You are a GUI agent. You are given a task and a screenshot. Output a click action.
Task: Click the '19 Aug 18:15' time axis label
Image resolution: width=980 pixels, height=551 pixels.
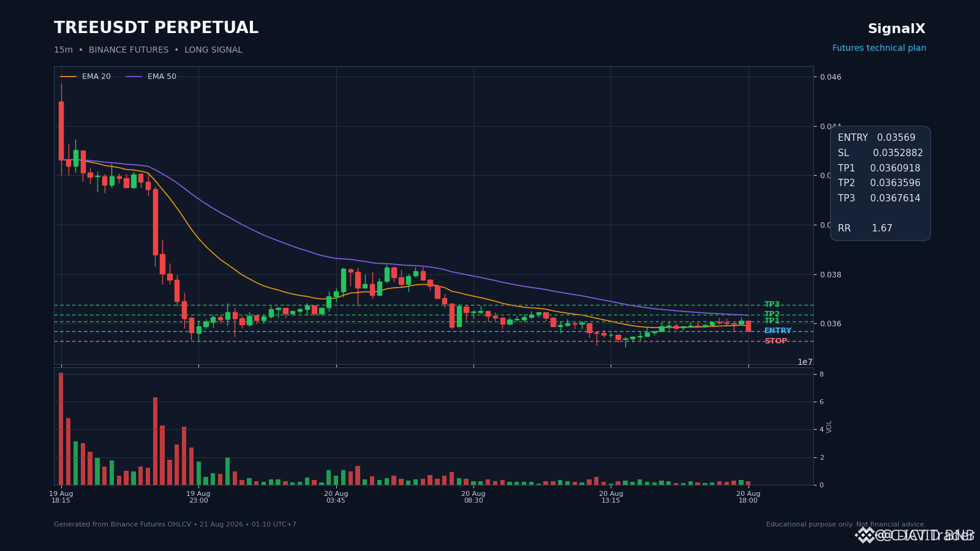[x=61, y=497]
